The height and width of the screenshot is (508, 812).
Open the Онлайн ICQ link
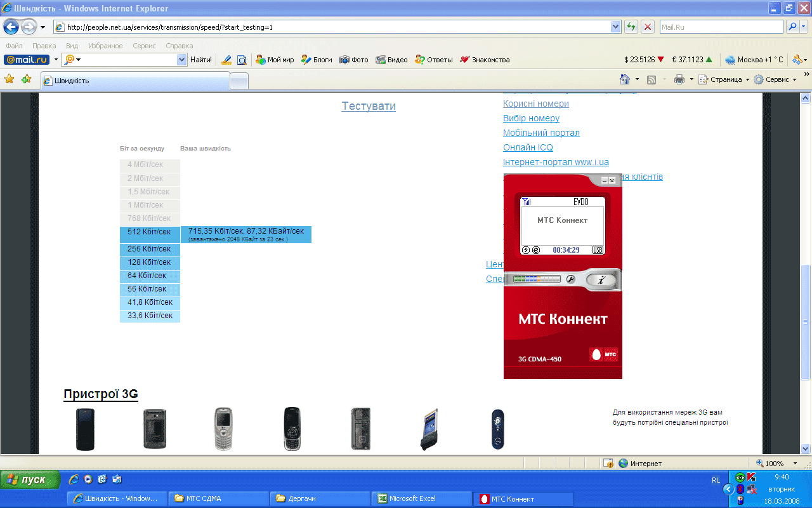(x=528, y=147)
